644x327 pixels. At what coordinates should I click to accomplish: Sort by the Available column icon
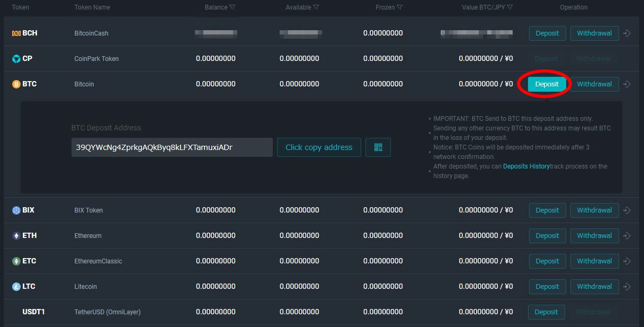(316, 7)
